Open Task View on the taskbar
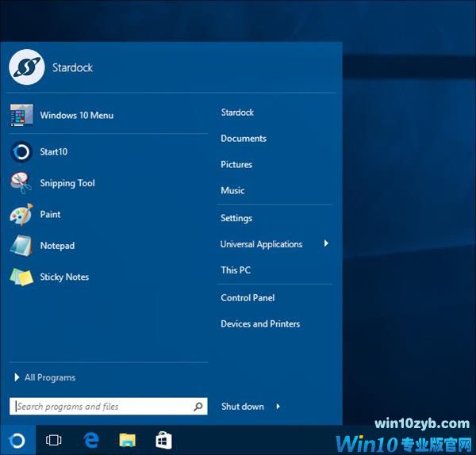The image size is (476, 455). (54, 440)
